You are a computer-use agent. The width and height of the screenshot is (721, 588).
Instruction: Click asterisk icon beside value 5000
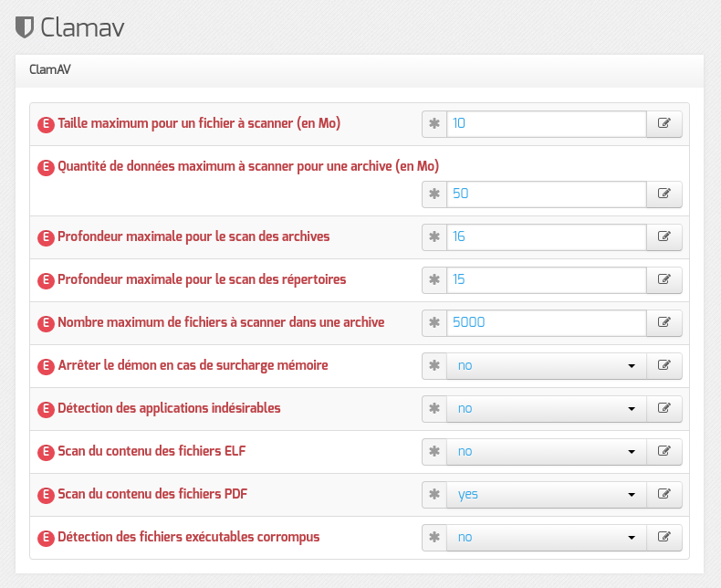pyautogui.click(x=434, y=322)
